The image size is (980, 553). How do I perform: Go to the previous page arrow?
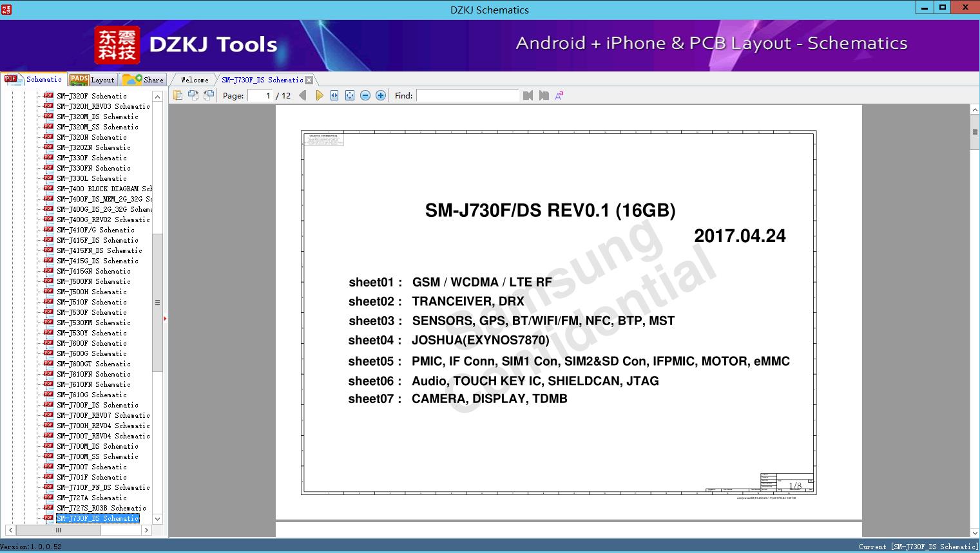click(303, 95)
